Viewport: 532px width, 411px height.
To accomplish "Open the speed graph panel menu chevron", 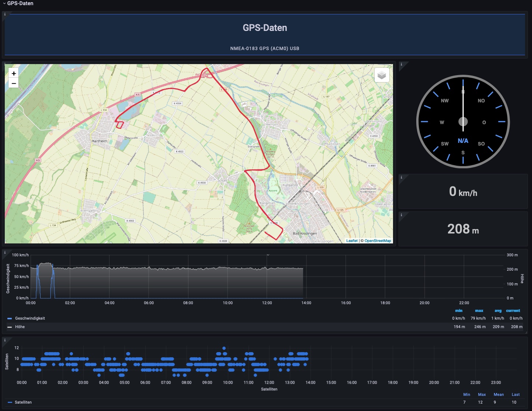I will point(268,255).
